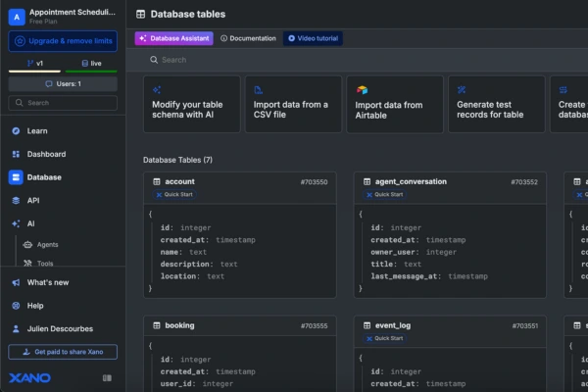Click table ID #703551
This screenshot has height=392, width=588.
(x=525, y=326)
